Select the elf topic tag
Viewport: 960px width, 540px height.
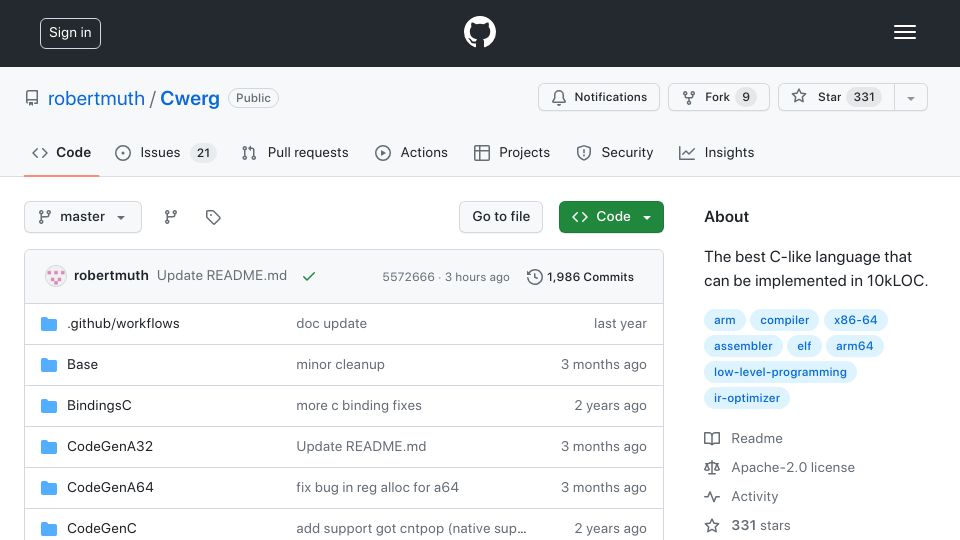pos(804,346)
